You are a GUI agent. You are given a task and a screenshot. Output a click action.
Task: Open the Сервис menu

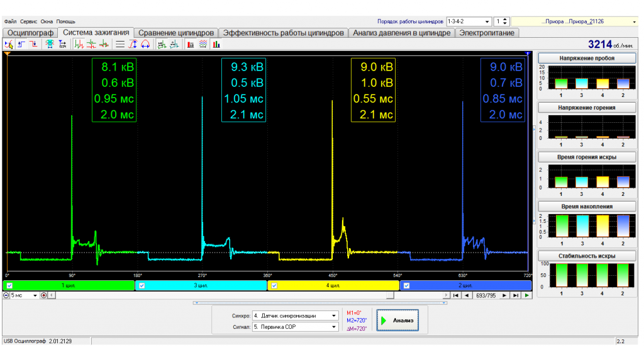[28, 21]
